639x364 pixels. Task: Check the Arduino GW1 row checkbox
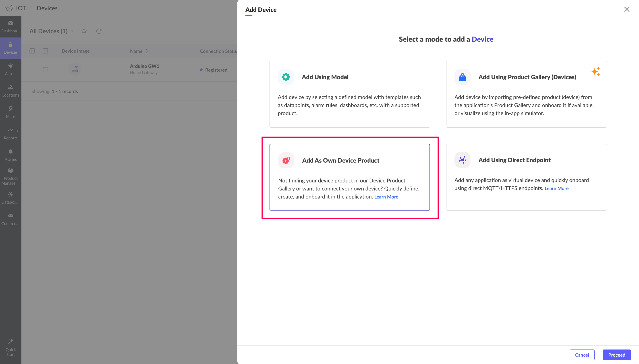coord(45,70)
